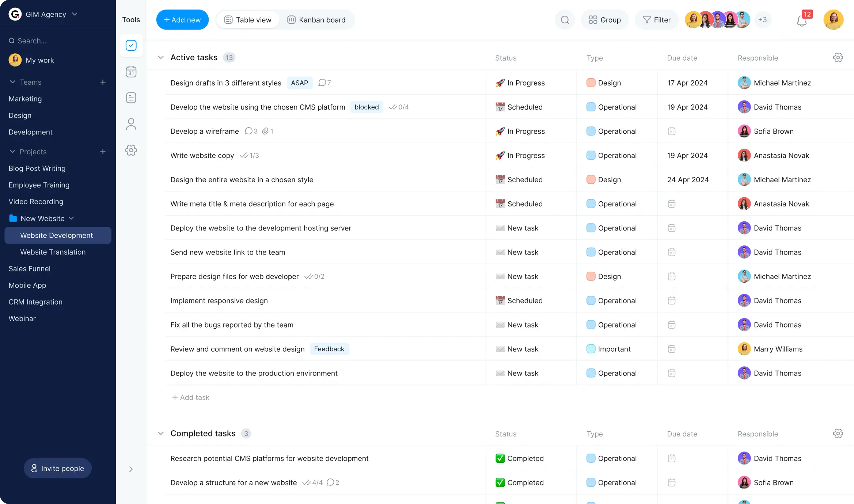Open attachment icon on Develop a wireframe
The image size is (854, 504).
point(267,131)
